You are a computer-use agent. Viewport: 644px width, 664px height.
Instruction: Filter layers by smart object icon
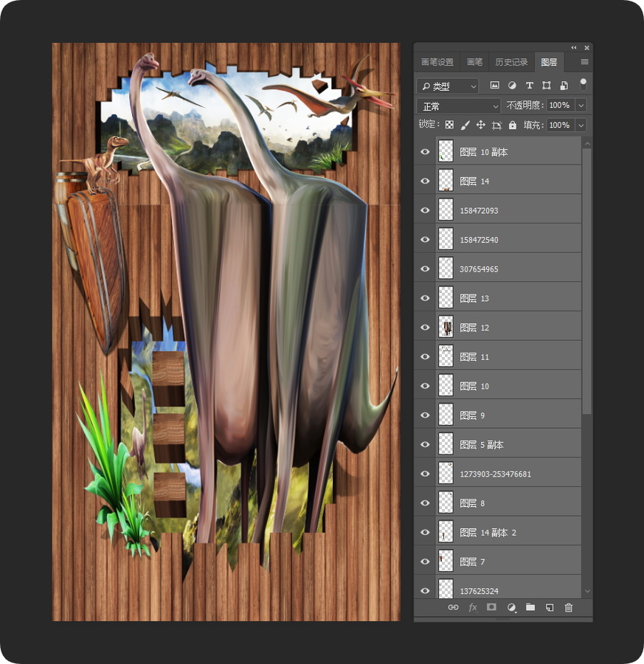564,86
